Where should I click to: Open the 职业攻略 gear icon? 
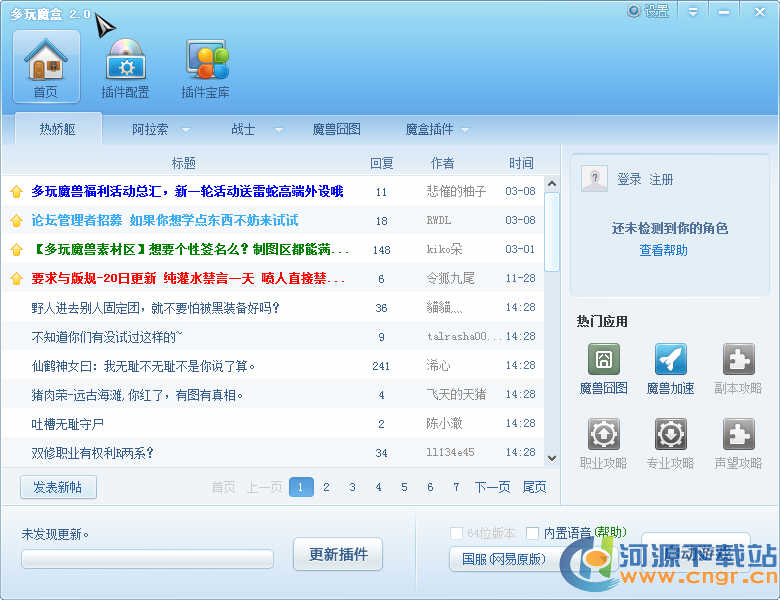[x=603, y=435]
